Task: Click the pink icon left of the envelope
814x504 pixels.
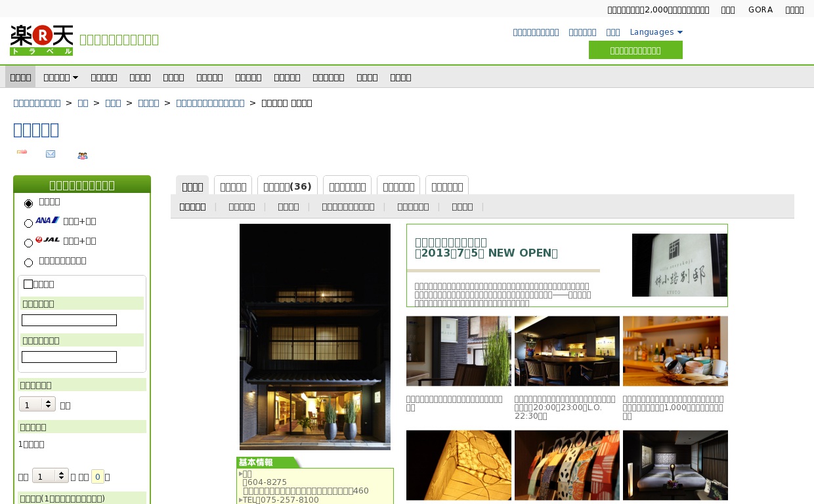Action: click(x=22, y=152)
